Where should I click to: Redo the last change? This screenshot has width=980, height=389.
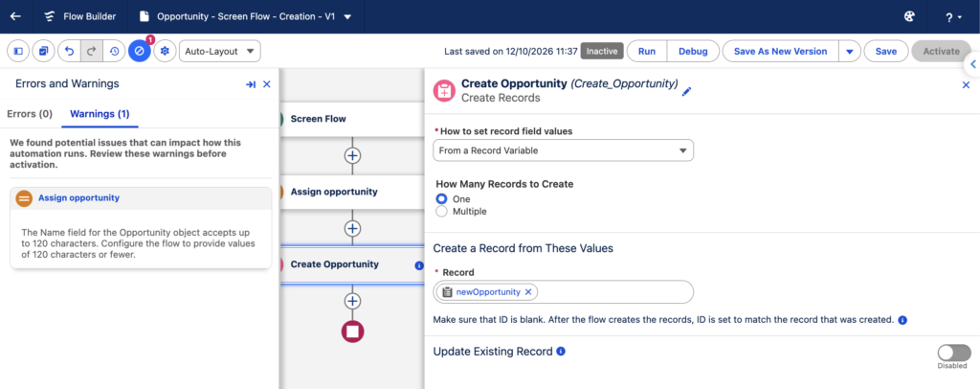point(91,52)
